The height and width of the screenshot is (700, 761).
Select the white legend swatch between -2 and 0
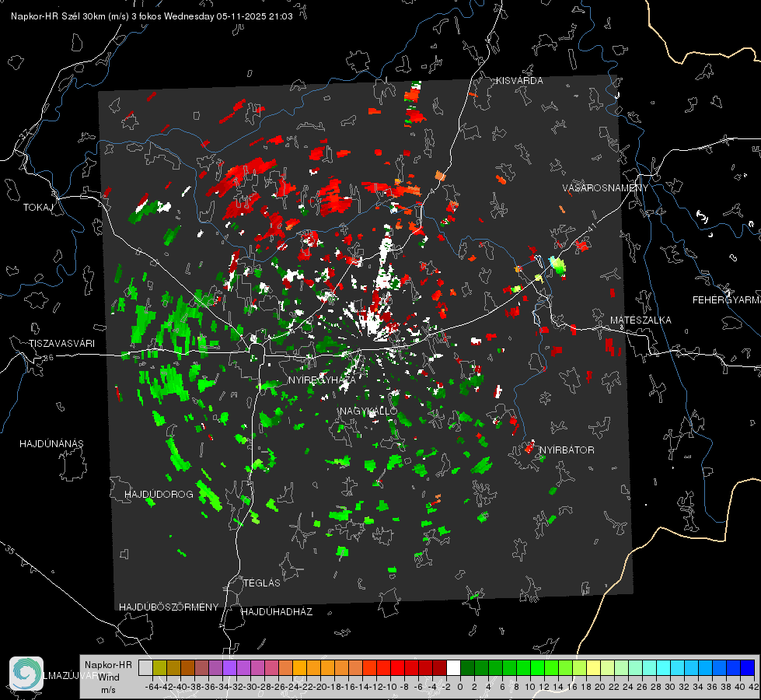(x=453, y=667)
